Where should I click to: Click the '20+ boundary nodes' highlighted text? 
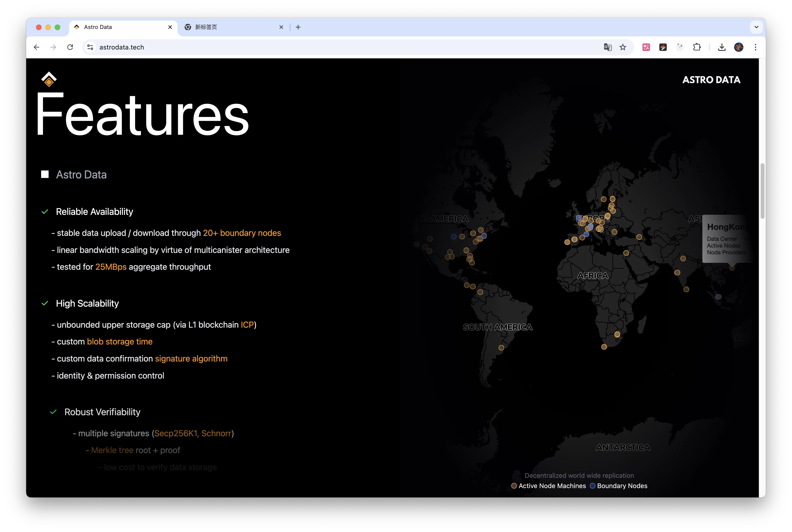click(242, 233)
